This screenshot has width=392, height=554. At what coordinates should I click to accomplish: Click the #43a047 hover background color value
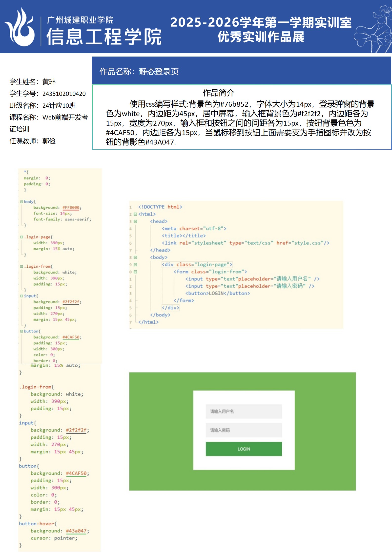click(x=76, y=531)
